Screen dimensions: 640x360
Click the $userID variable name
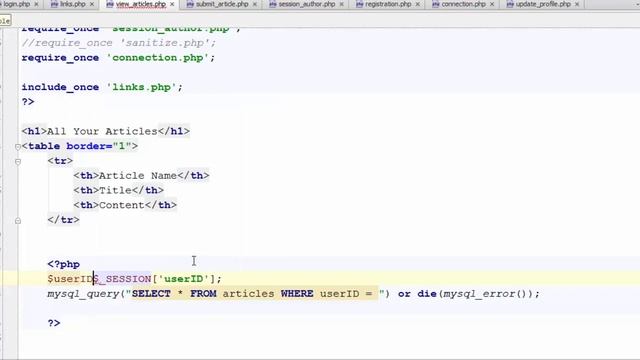click(70, 279)
